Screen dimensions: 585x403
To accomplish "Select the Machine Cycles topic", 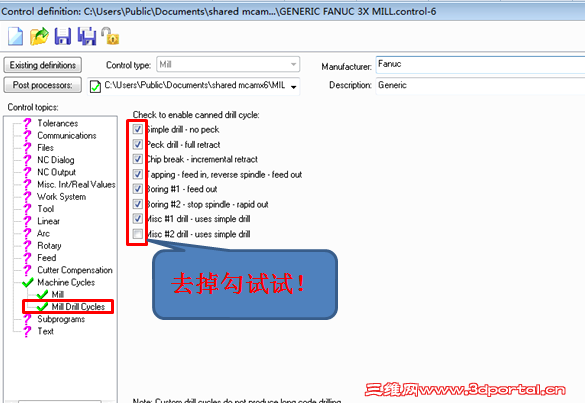I will coord(66,282).
